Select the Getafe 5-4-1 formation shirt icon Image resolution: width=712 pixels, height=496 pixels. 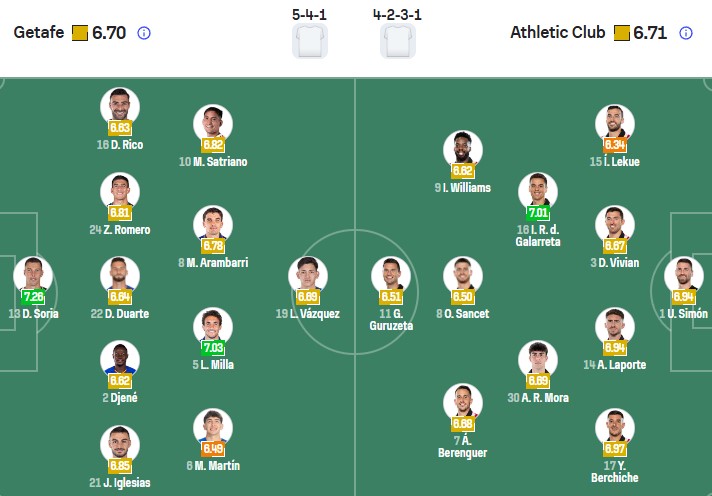tap(310, 42)
